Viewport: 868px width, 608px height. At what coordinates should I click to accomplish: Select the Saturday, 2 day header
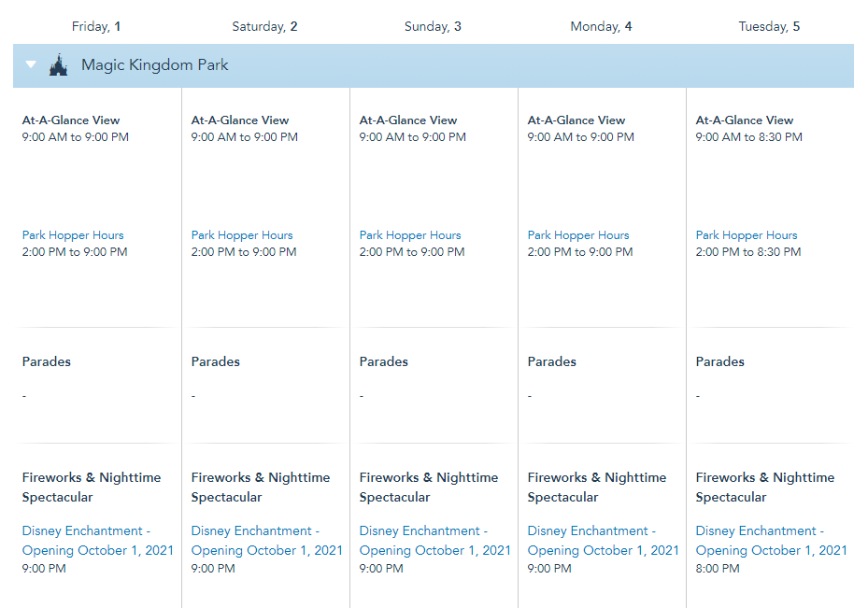(264, 26)
